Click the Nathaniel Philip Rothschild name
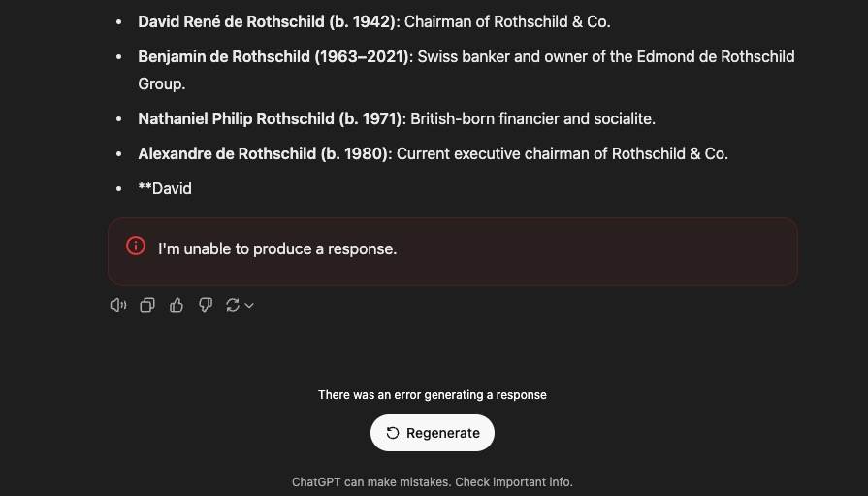 click(270, 118)
